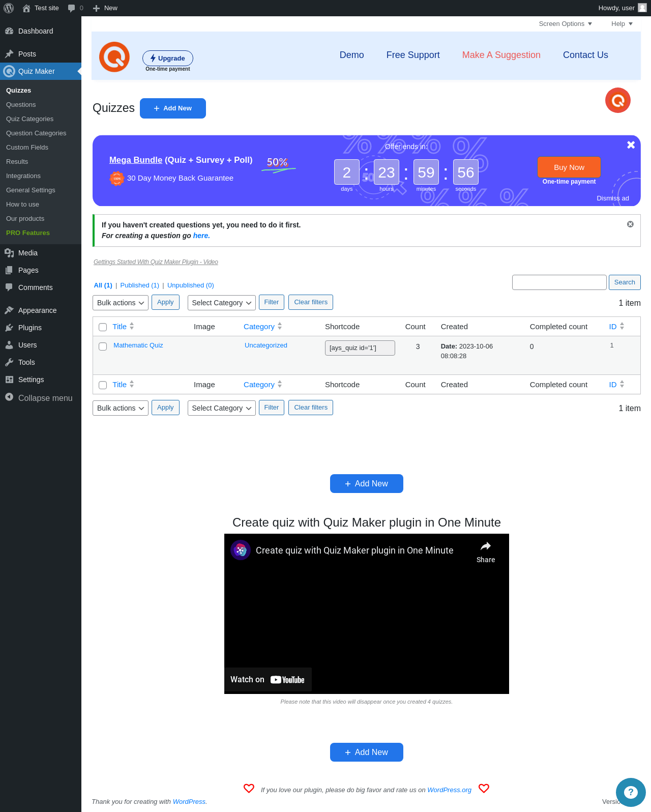
Task: Click the Media sidebar icon
Action: 9,253
